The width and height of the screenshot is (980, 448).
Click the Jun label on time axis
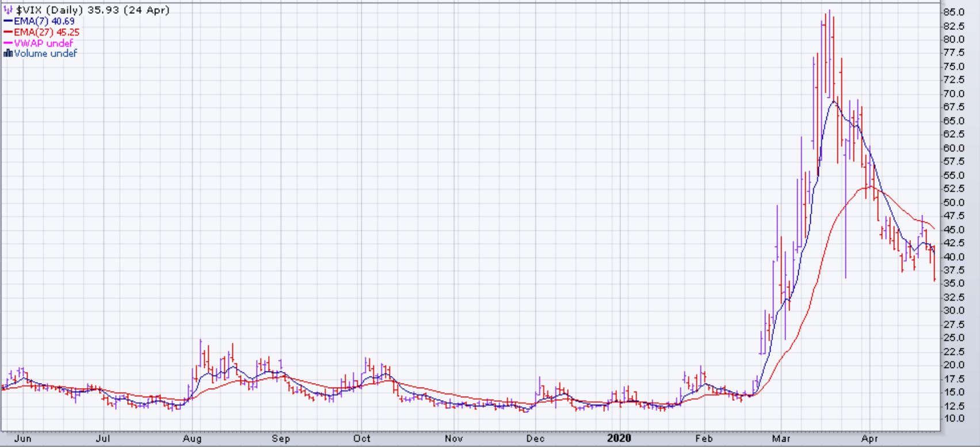pyautogui.click(x=22, y=439)
